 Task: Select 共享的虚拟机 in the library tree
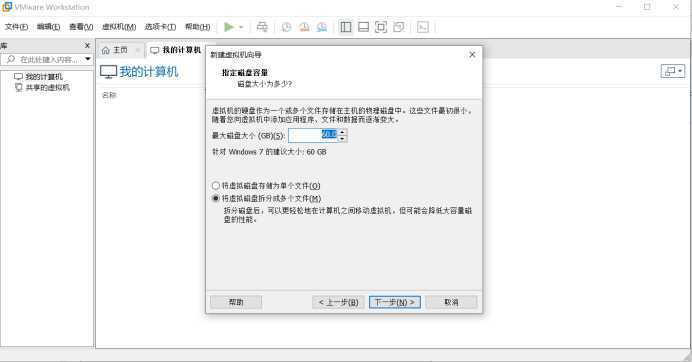click(42, 87)
